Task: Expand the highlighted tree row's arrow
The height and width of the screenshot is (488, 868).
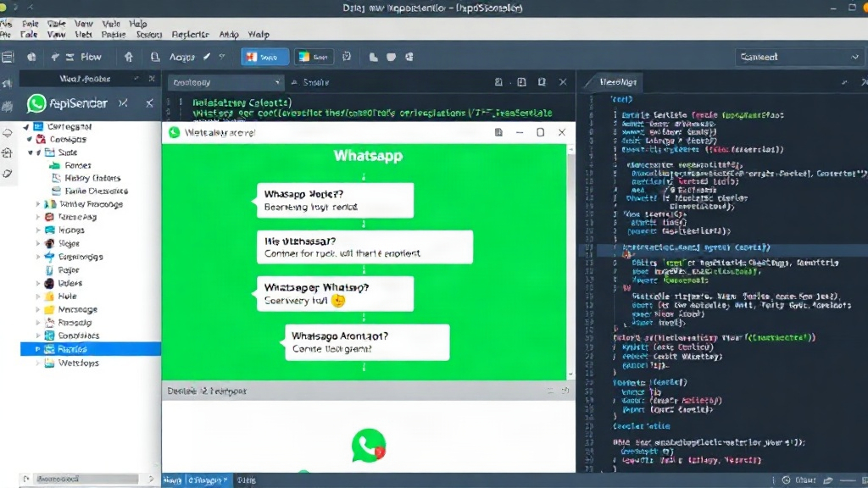Action: [x=37, y=349]
